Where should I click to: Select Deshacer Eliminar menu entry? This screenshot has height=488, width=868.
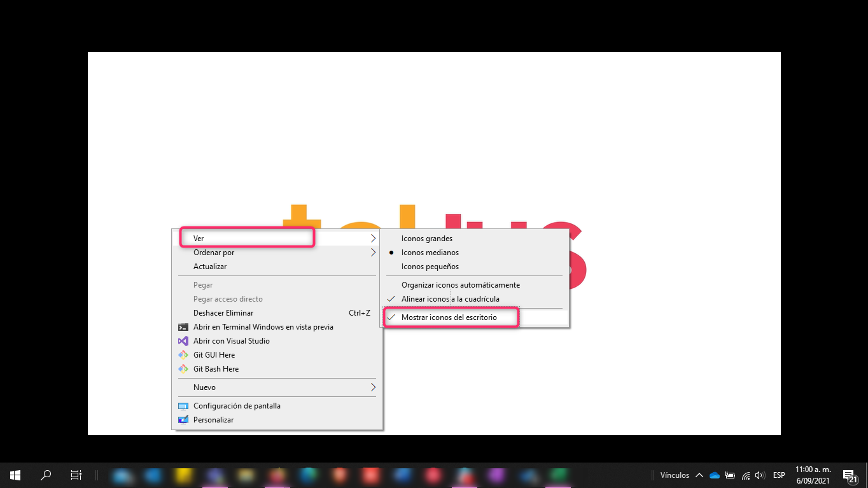point(223,313)
